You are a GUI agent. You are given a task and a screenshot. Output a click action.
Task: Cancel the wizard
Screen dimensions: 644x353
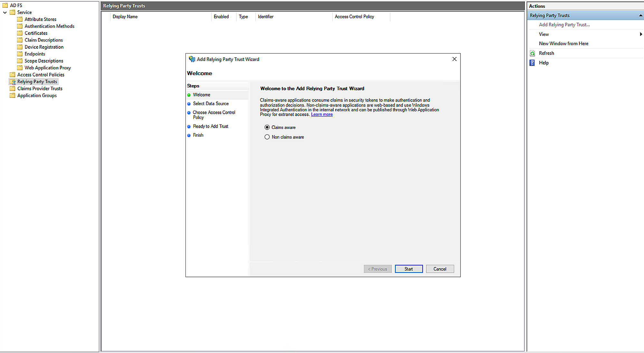pos(440,269)
